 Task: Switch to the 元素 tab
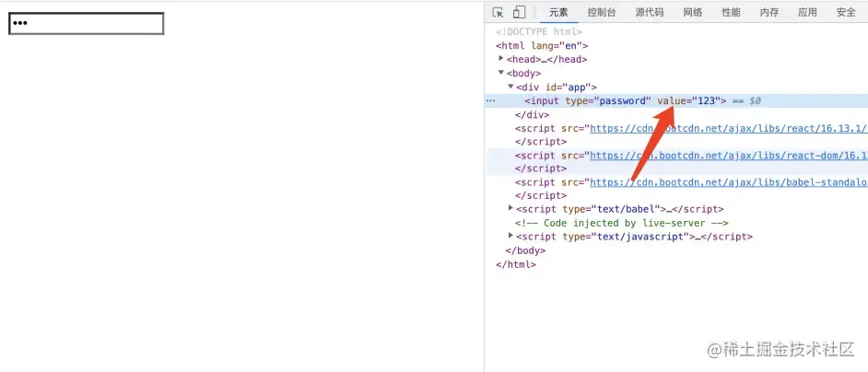[x=558, y=12]
